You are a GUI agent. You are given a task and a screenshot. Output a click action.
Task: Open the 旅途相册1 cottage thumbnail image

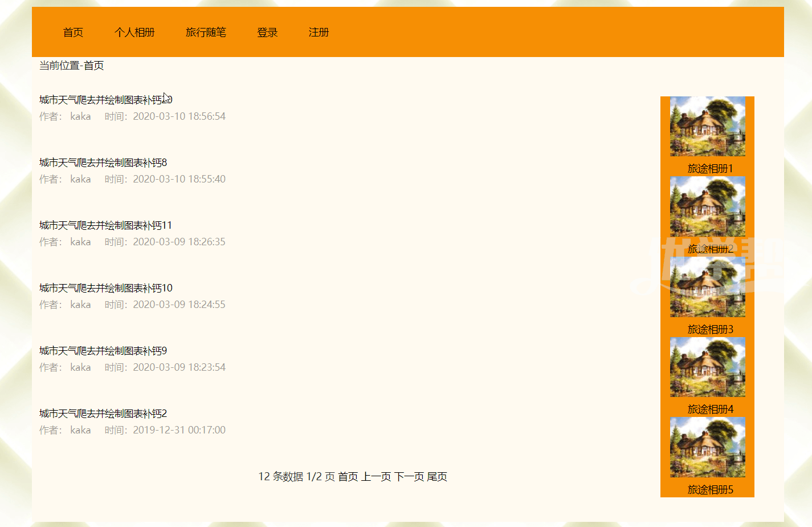click(x=707, y=127)
